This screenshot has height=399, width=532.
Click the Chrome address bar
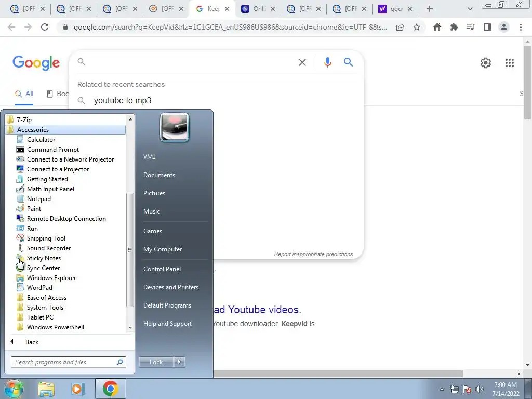tap(230, 27)
